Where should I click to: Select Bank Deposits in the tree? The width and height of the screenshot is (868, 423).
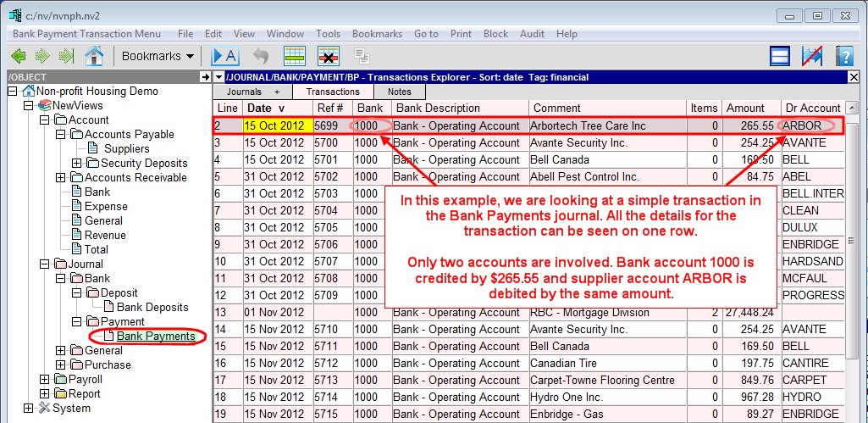[152, 307]
